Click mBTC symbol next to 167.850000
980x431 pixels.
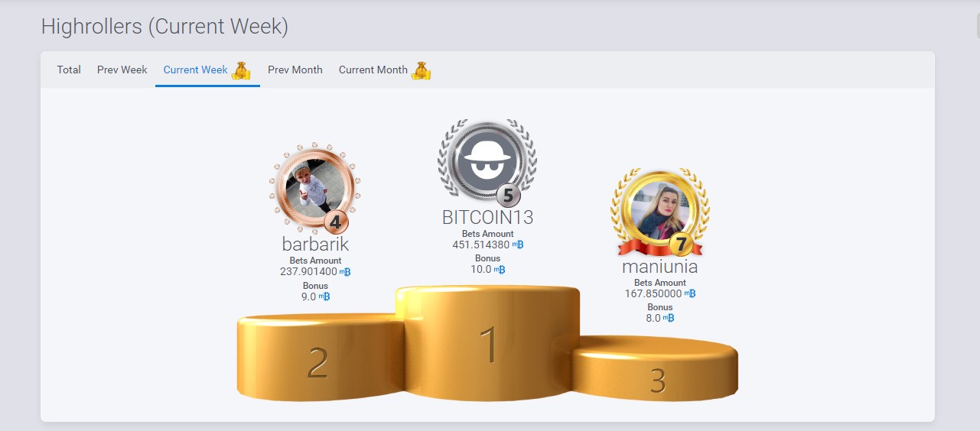690,293
